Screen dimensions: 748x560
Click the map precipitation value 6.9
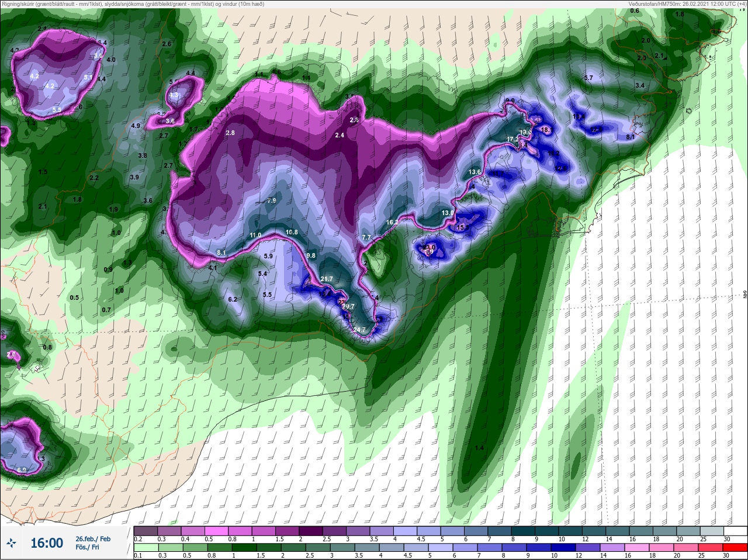tap(22, 470)
